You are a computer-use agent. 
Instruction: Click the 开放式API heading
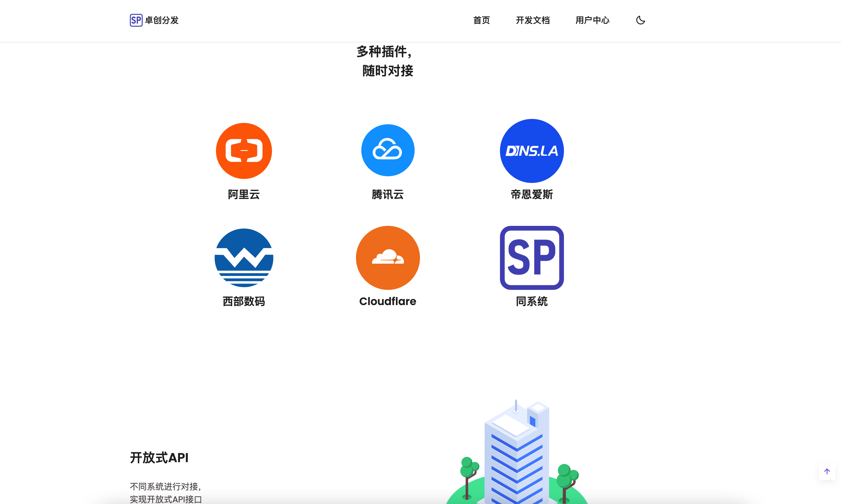159,458
